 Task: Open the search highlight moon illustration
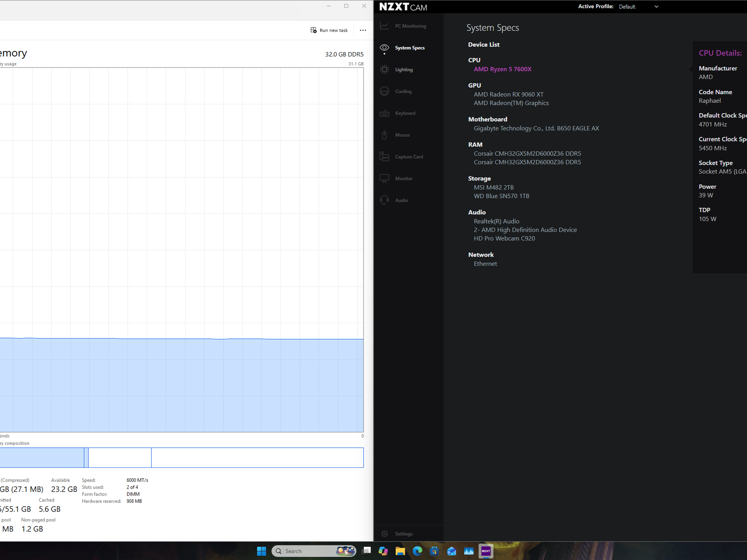tap(345, 551)
